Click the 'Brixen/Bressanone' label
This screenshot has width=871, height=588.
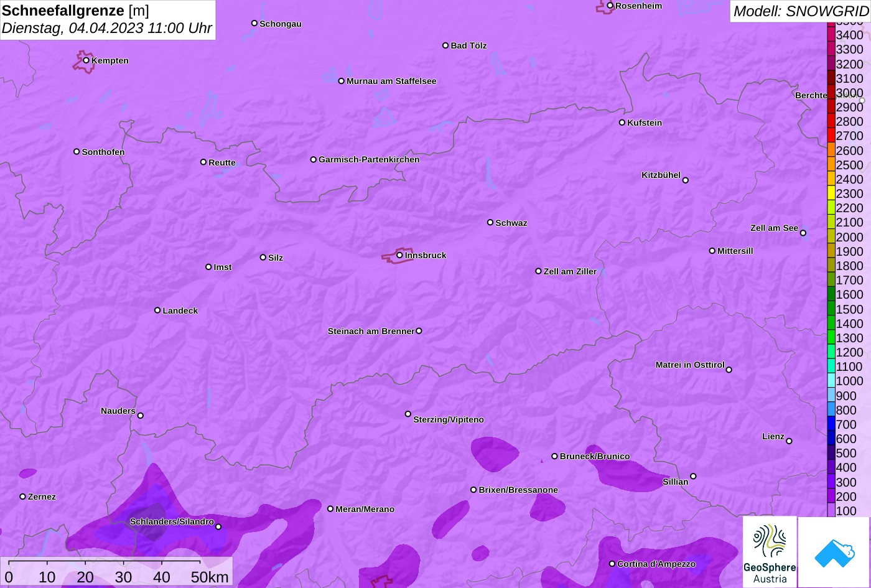pyautogui.click(x=518, y=490)
